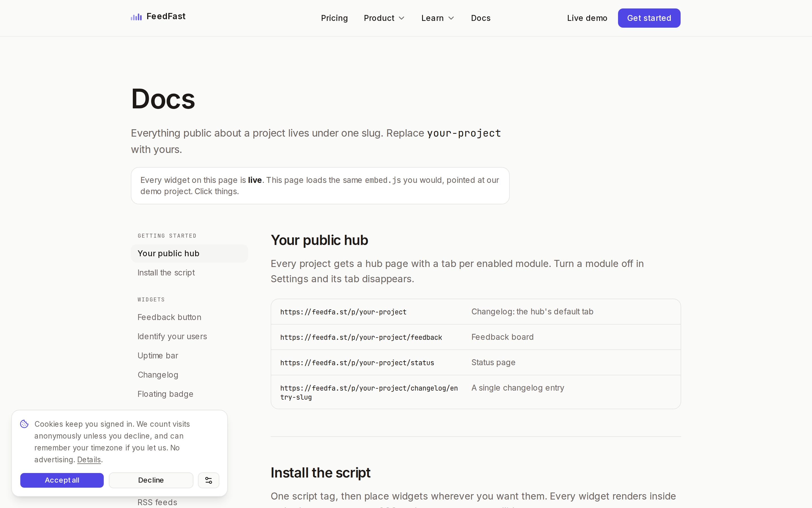
Task: Click the 'Install the script' heading
Action: click(x=321, y=473)
